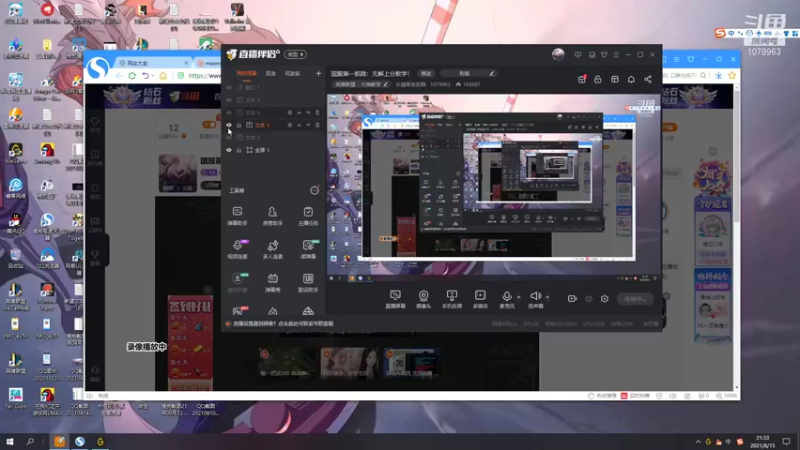Screen dimensions: 800x450
Task: Open the browser icon on the taskbar
Action: tap(80, 441)
